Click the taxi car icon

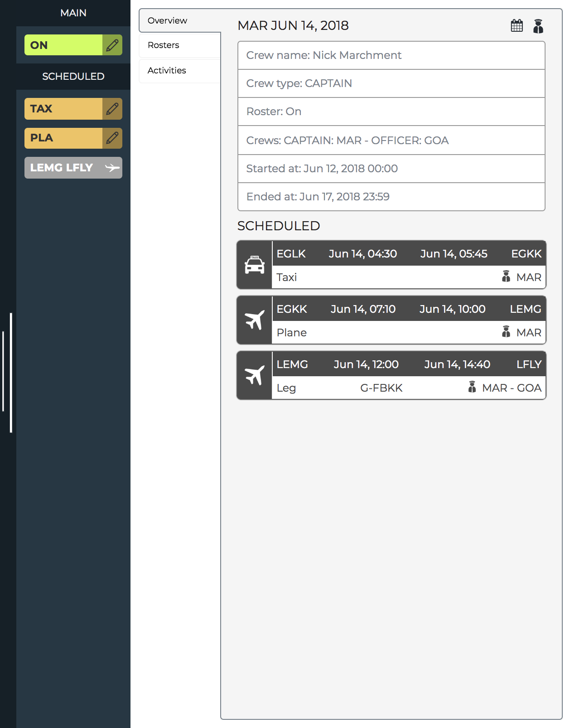(254, 265)
